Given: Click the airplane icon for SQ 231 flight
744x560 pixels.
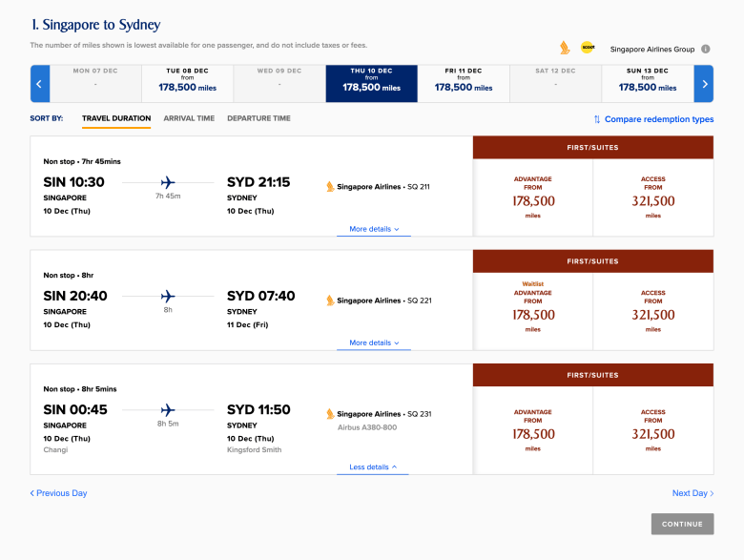Looking at the screenshot, I should (x=168, y=409).
